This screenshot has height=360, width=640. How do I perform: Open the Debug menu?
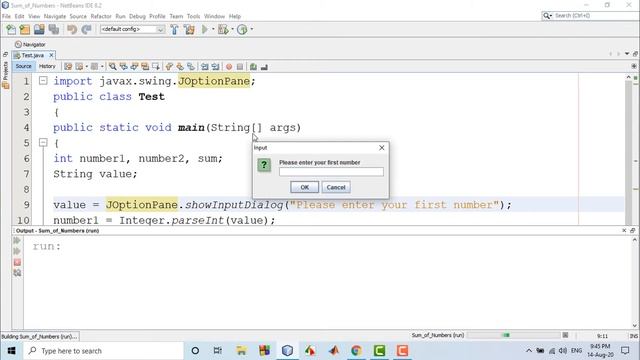click(137, 16)
